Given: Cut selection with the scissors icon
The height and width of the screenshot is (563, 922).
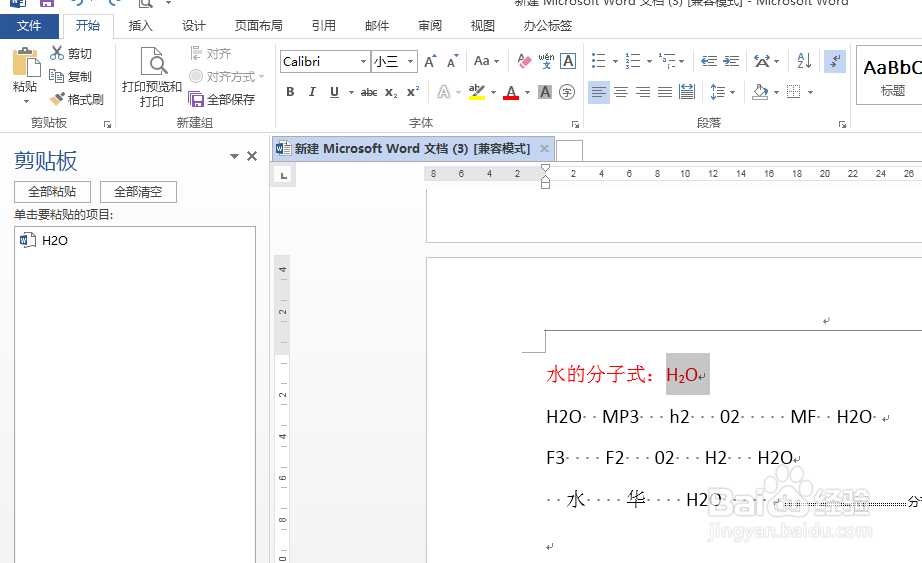Looking at the screenshot, I should coord(71,54).
